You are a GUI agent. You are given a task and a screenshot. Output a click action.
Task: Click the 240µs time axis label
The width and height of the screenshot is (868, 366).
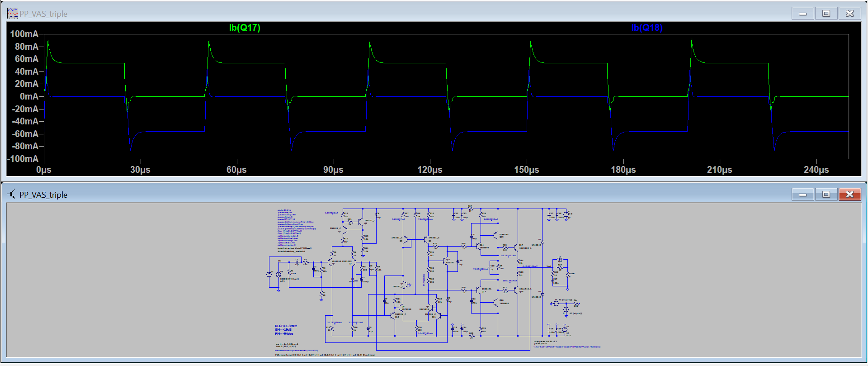[x=816, y=170]
